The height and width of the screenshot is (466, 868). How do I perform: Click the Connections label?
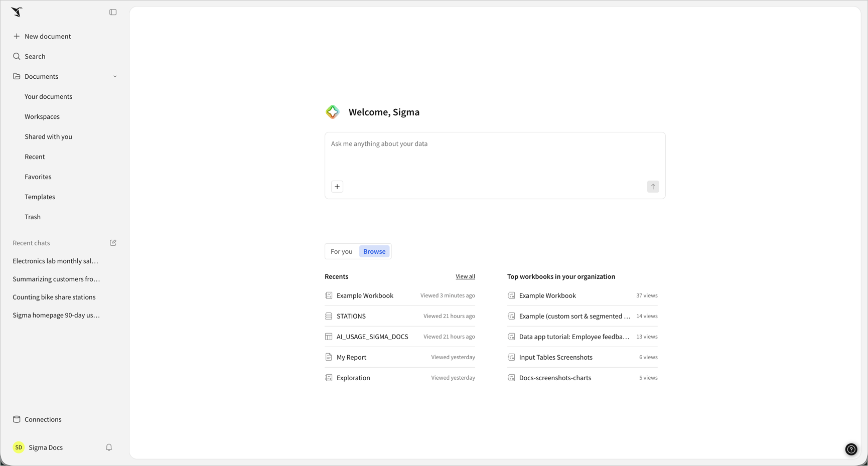pyautogui.click(x=43, y=419)
